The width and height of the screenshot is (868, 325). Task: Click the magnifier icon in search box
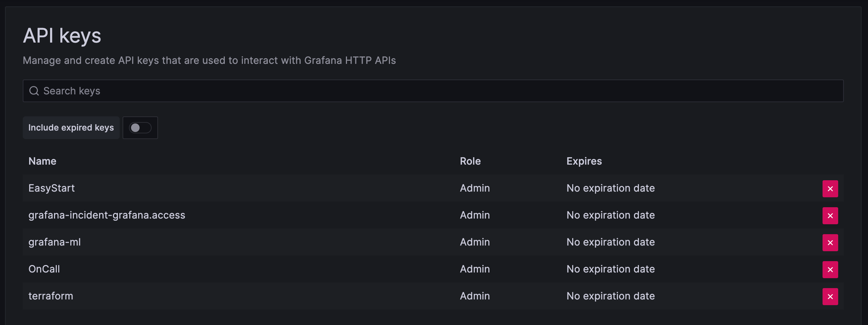coord(34,91)
